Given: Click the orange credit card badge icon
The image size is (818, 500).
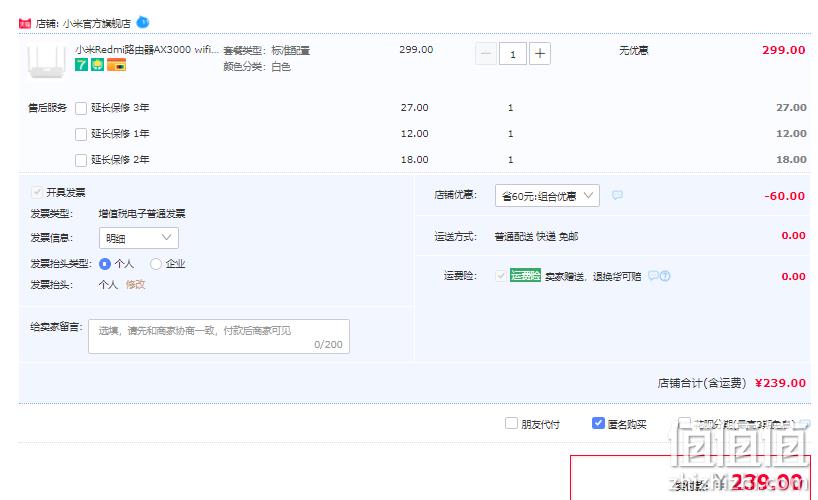Looking at the screenshot, I should 116,65.
